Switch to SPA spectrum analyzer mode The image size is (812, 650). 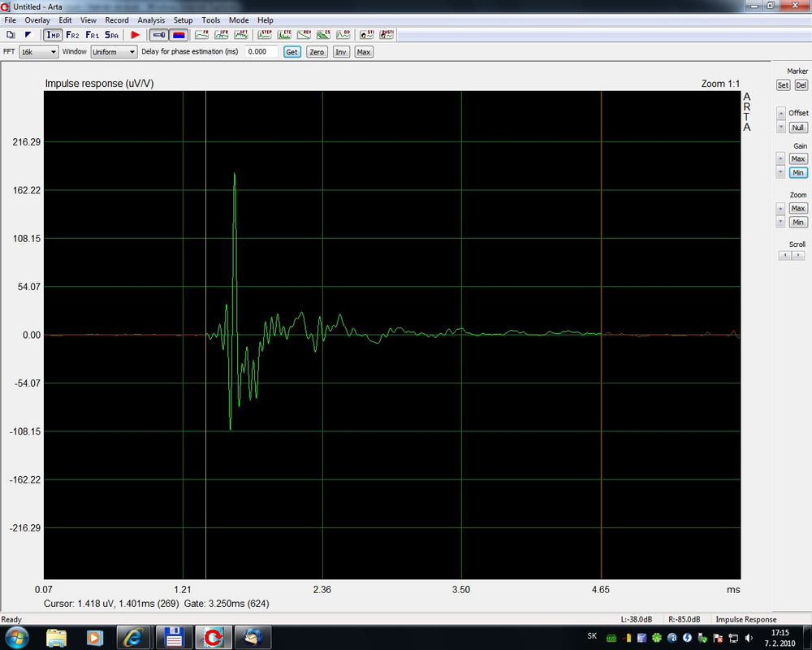click(x=112, y=35)
